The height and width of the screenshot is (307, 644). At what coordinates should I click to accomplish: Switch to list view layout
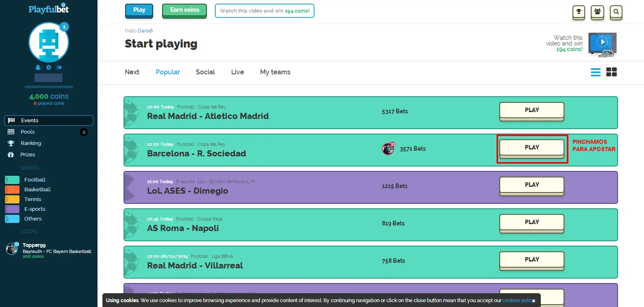point(596,72)
